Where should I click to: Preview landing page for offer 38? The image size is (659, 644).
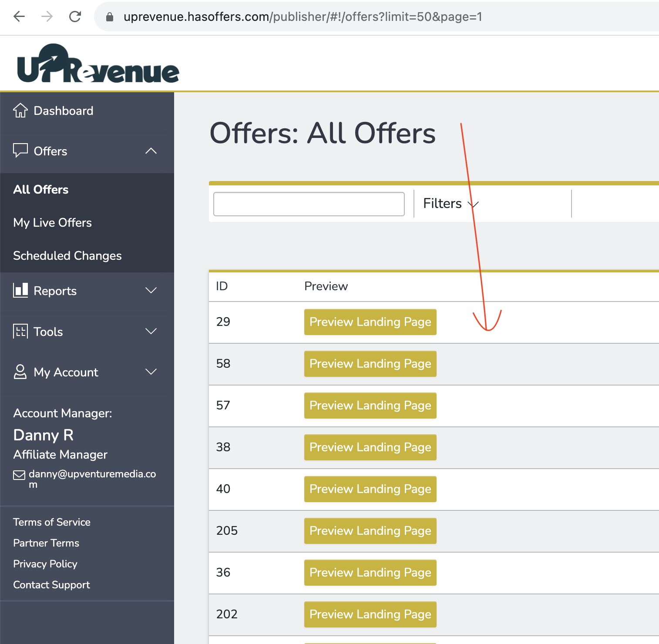click(370, 447)
